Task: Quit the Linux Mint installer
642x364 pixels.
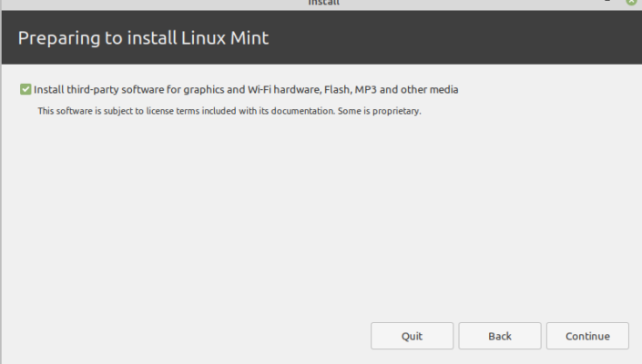Action: 412,336
